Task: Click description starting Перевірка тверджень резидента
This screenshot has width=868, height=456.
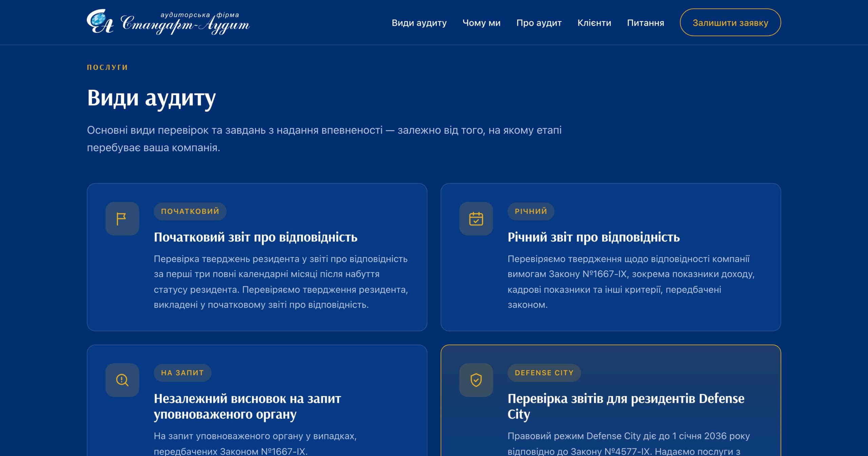Action: pyautogui.click(x=281, y=282)
